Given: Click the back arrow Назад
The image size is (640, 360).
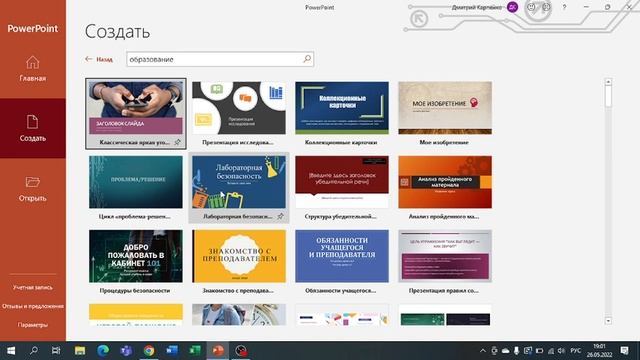Looking at the screenshot, I should (x=89, y=59).
